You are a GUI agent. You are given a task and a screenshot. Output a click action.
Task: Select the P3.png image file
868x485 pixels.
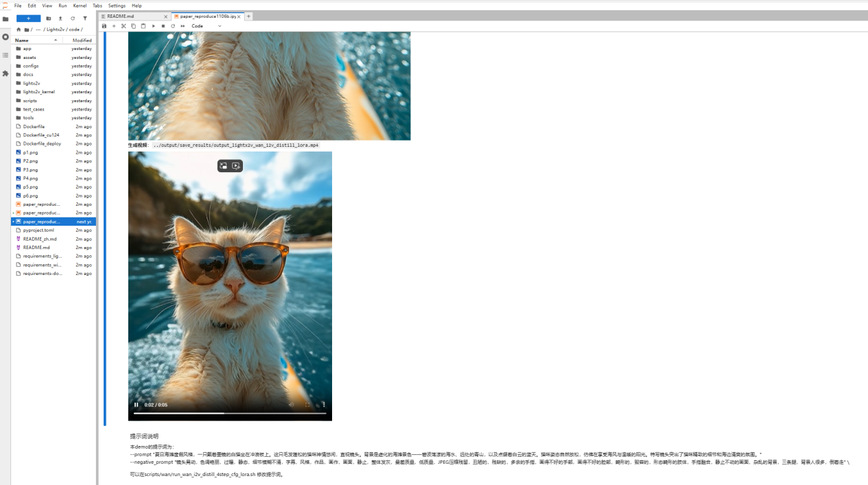(54, 169)
